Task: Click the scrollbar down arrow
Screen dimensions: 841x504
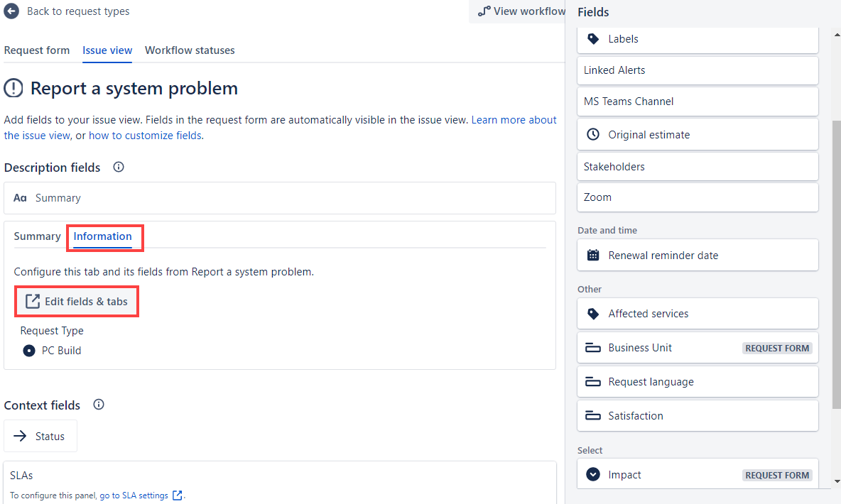Action: click(837, 481)
